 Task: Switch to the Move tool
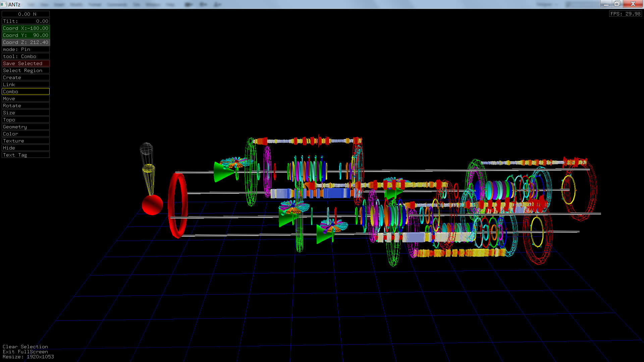(x=25, y=99)
